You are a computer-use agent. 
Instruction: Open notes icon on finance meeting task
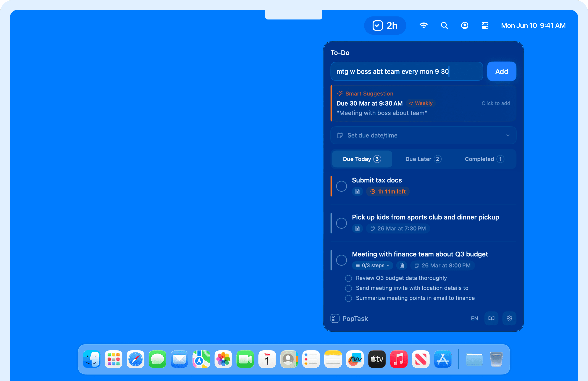click(x=401, y=265)
